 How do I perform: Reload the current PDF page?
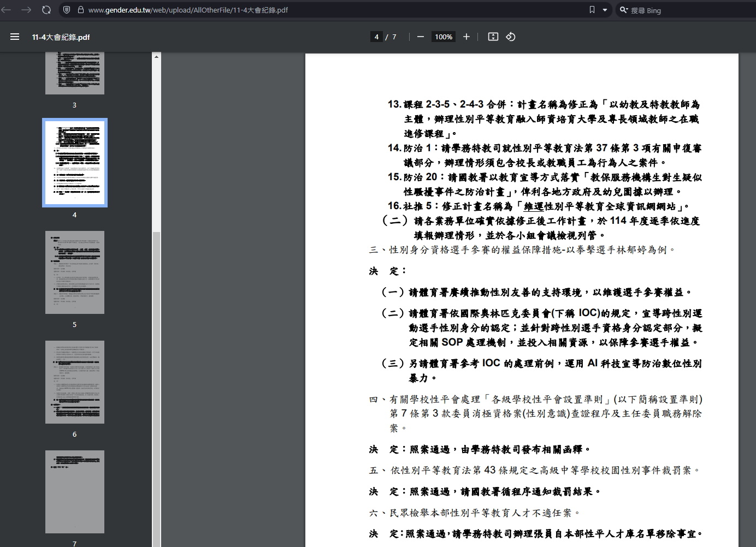pyautogui.click(x=46, y=10)
